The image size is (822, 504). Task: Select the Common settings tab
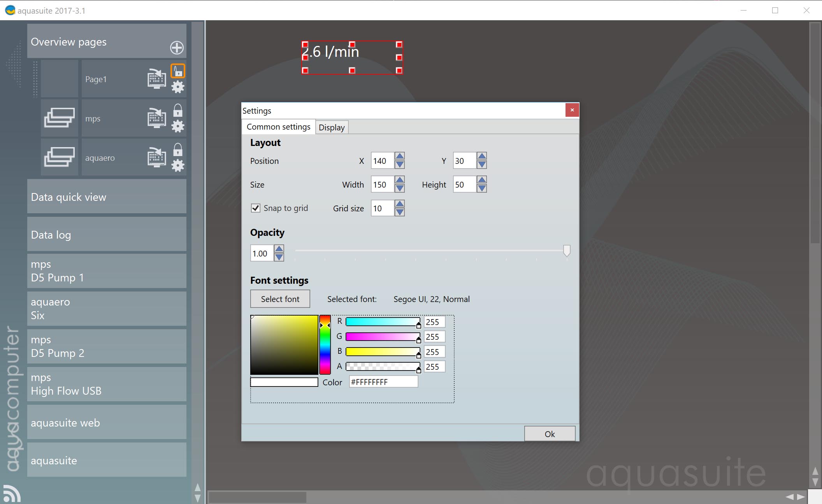coord(278,127)
